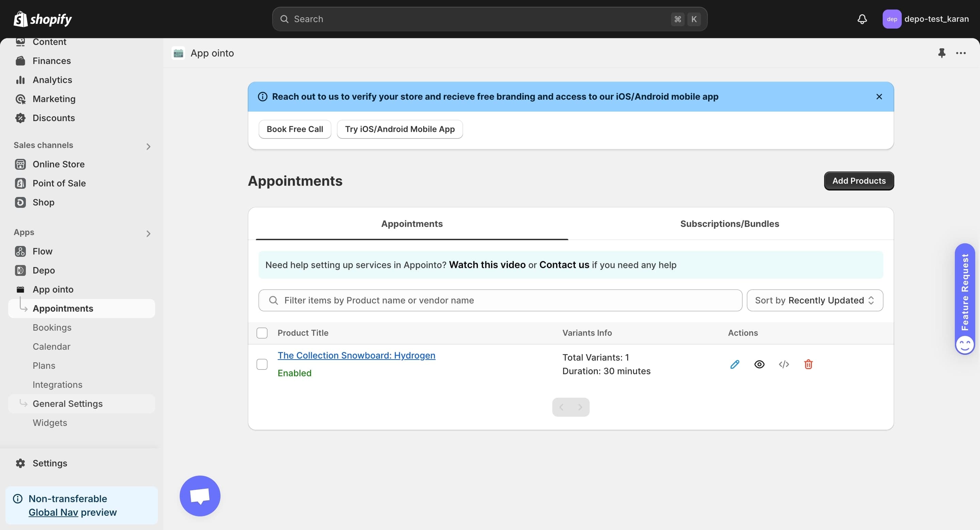Follow the Global Nav link
Screen dimensions: 980x530
[53, 512]
